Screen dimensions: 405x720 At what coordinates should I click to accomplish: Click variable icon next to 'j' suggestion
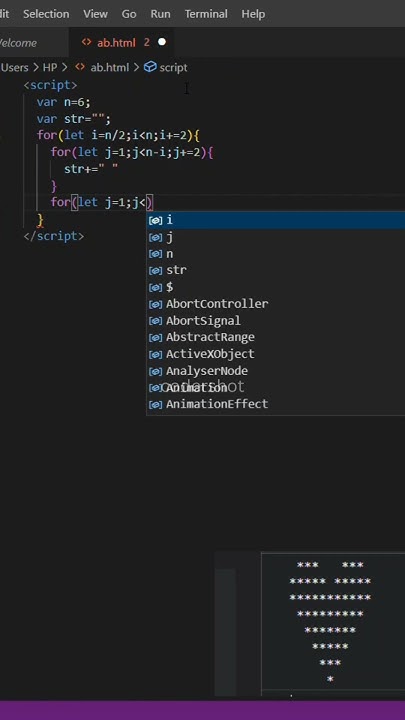156,237
